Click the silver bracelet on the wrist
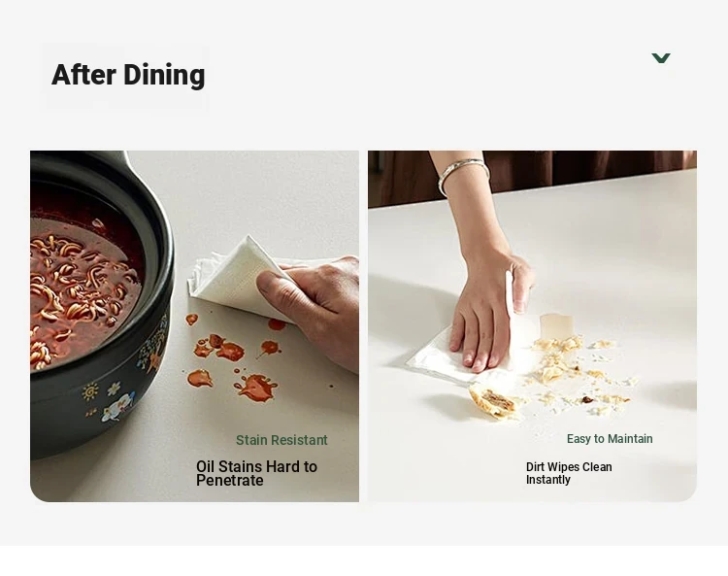This screenshot has height=576, width=728. [x=462, y=174]
